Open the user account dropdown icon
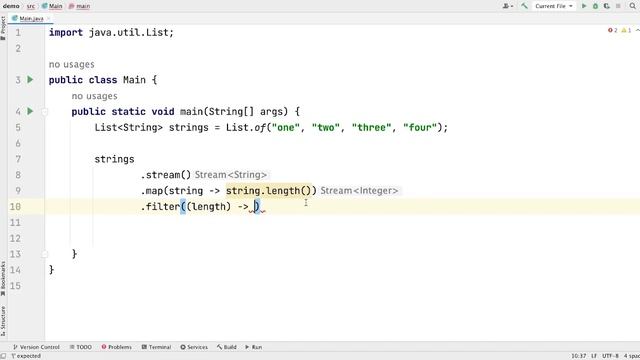 click(508, 6)
